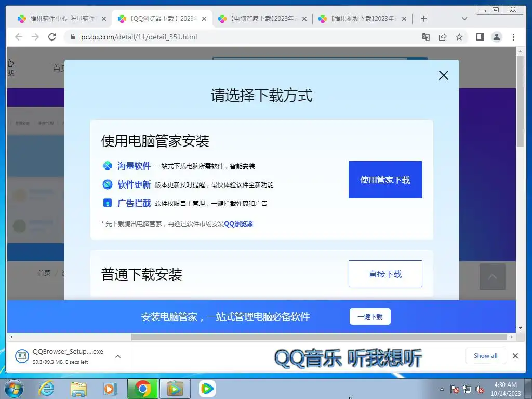532x399 pixels.
Task: Go back to the previous page
Action: [19, 37]
